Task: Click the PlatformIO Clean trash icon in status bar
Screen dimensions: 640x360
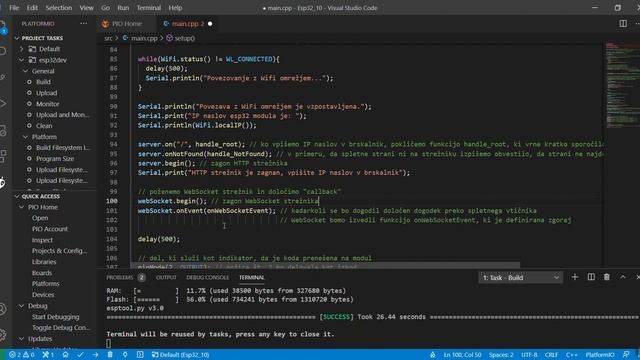Action: click(x=110, y=355)
